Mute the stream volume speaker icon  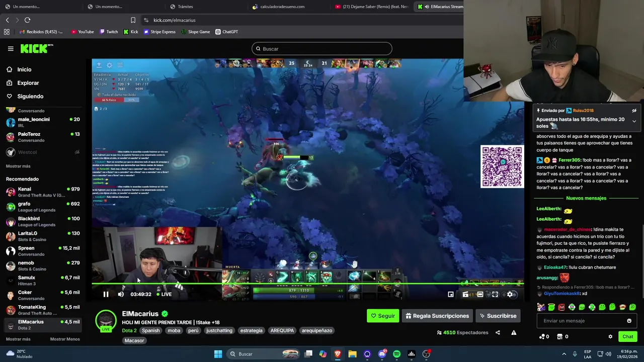coord(121,294)
